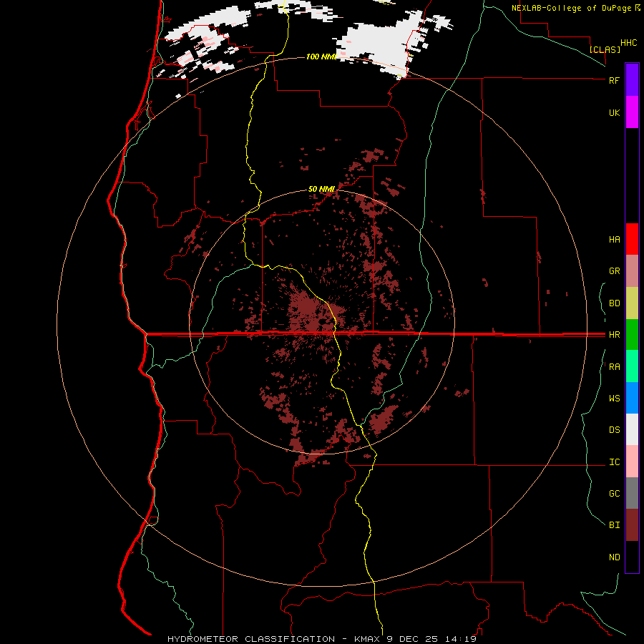Click the HR green legend swatch
644x644 pixels.
632,334
